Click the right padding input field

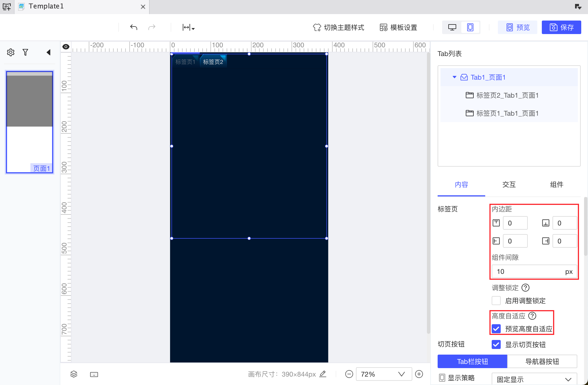coord(565,241)
